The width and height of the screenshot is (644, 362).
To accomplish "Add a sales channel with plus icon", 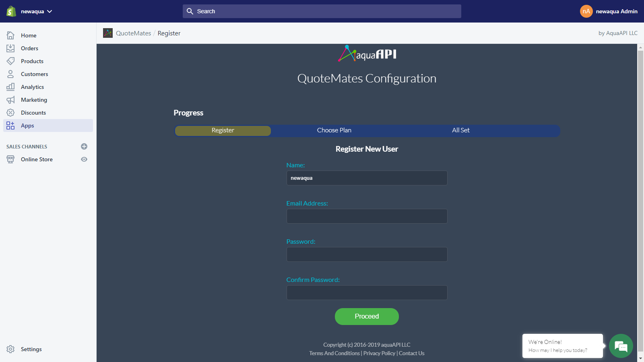I will click(x=84, y=146).
